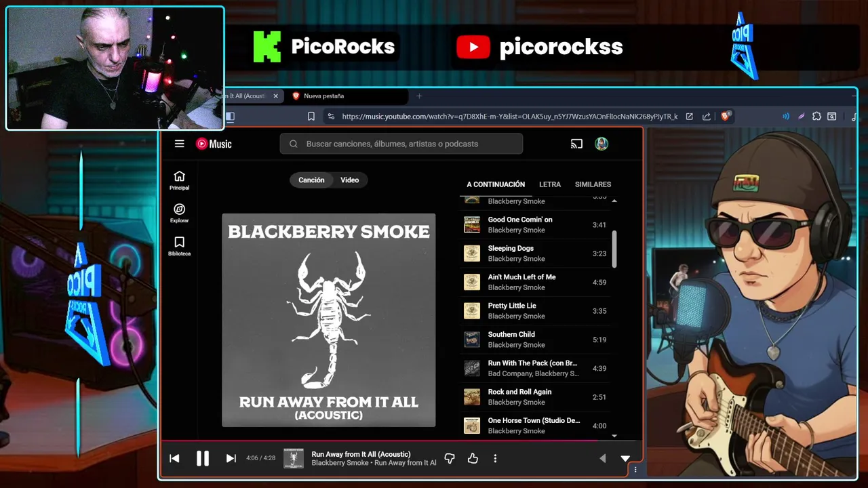Click the bookmark icon in address bar
The image size is (868, 488).
pyautogui.click(x=311, y=117)
